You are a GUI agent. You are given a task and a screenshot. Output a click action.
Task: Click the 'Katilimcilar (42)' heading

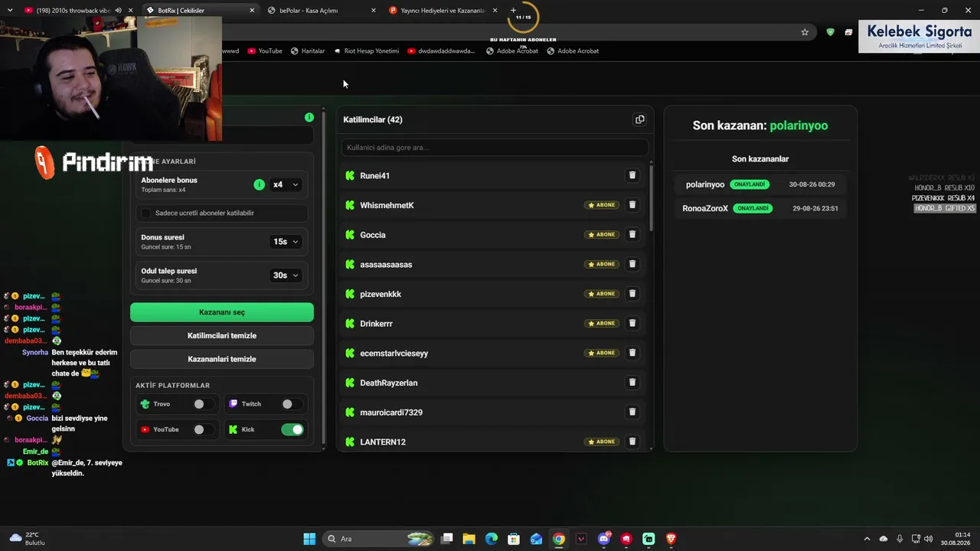pyautogui.click(x=373, y=119)
